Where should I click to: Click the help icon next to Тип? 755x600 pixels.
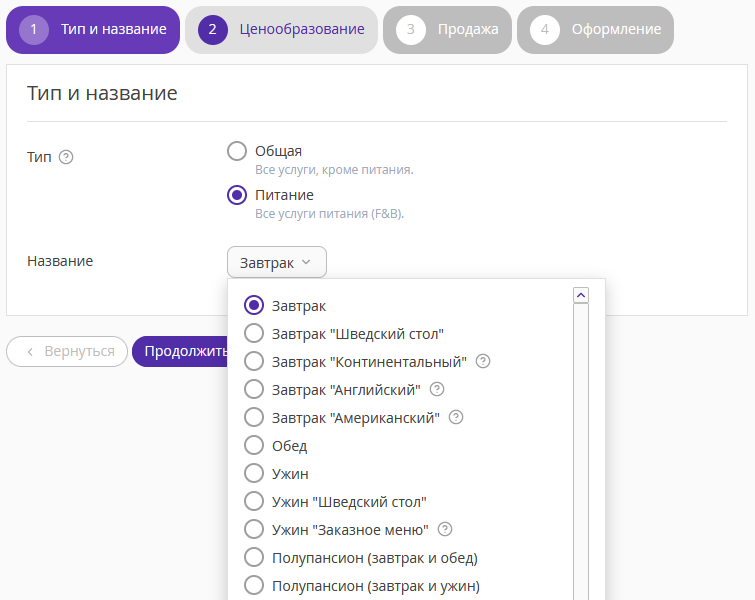[x=66, y=157]
